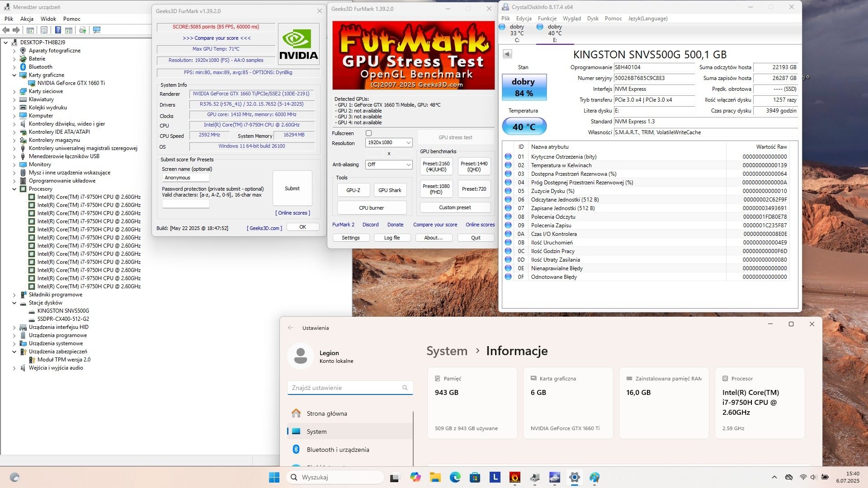Open Copilot from the taskbar
The height and width of the screenshot is (488, 868).
tap(415, 477)
